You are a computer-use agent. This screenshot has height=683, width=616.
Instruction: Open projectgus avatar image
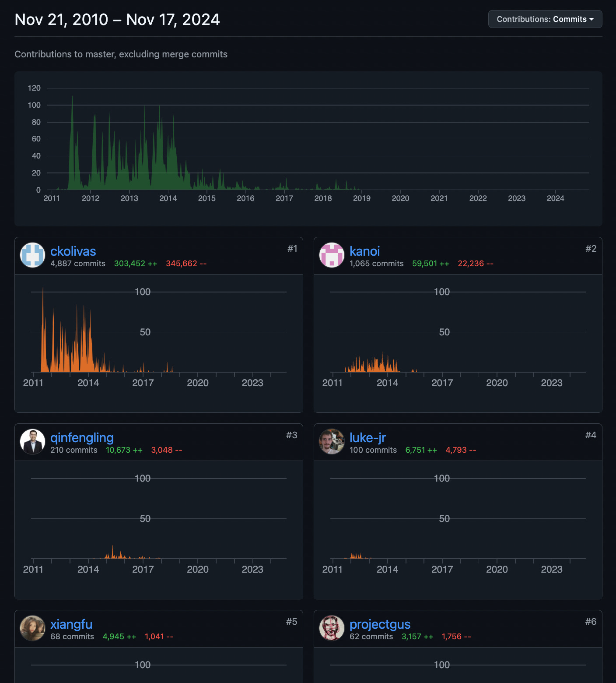[x=332, y=628]
